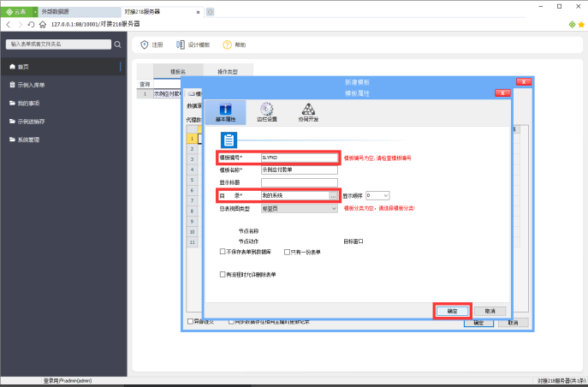
Task: Open the dropdown arrow beside 云表
Action: 35,12
